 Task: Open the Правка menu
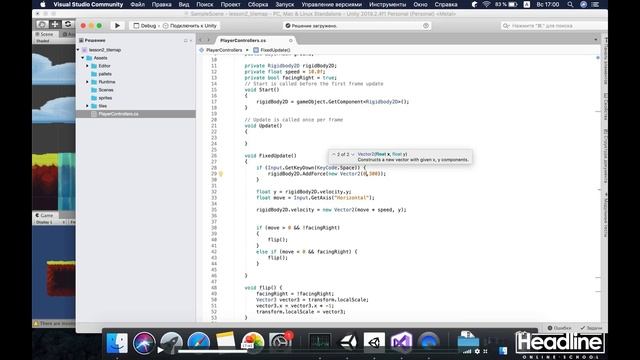[x=161, y=4]
